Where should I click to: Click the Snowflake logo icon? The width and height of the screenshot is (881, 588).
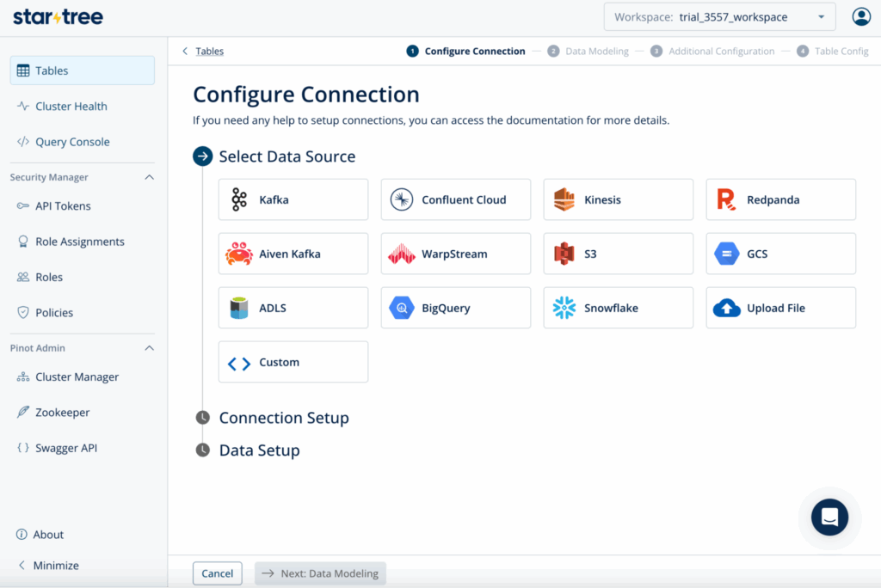[x=564, y=308]
